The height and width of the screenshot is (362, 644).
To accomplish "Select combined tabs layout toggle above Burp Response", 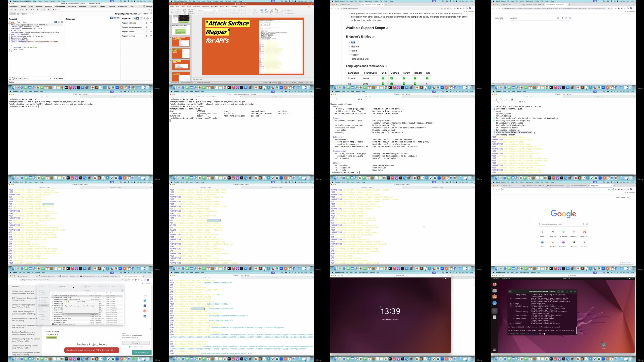I will [118, 18].
